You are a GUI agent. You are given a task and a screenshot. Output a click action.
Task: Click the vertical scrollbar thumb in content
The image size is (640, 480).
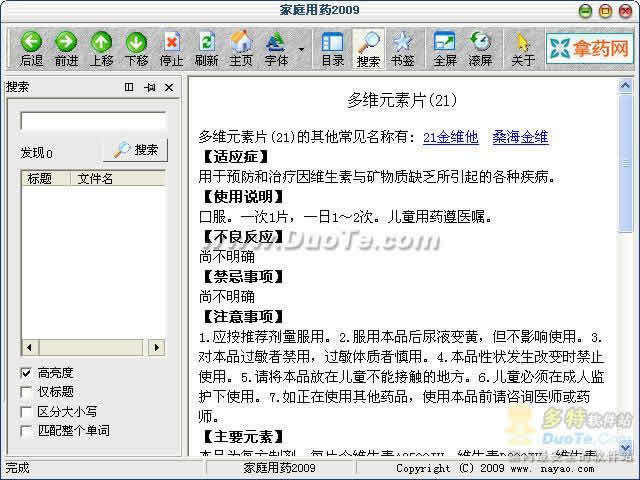coord(625,163)
